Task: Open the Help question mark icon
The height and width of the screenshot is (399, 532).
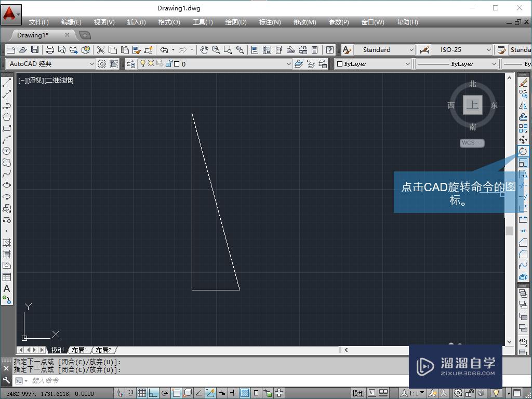Action: pyautogui.click(x=329, y=50)
